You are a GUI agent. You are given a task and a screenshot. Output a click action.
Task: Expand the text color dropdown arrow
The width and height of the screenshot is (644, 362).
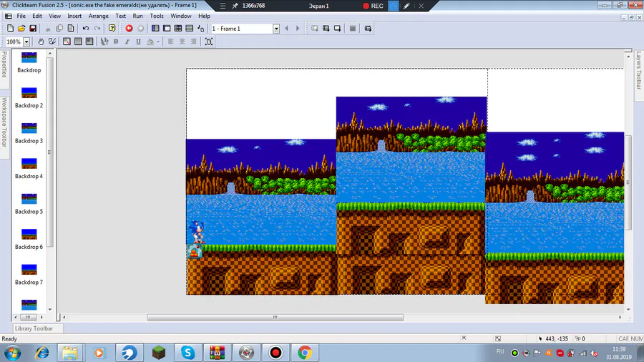coord(158,41)
